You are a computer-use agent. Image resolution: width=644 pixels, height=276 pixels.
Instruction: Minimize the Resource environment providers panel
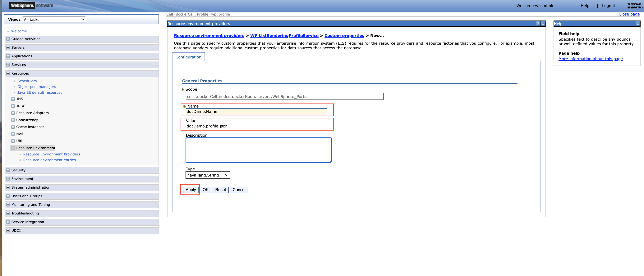tap(543, 24)
